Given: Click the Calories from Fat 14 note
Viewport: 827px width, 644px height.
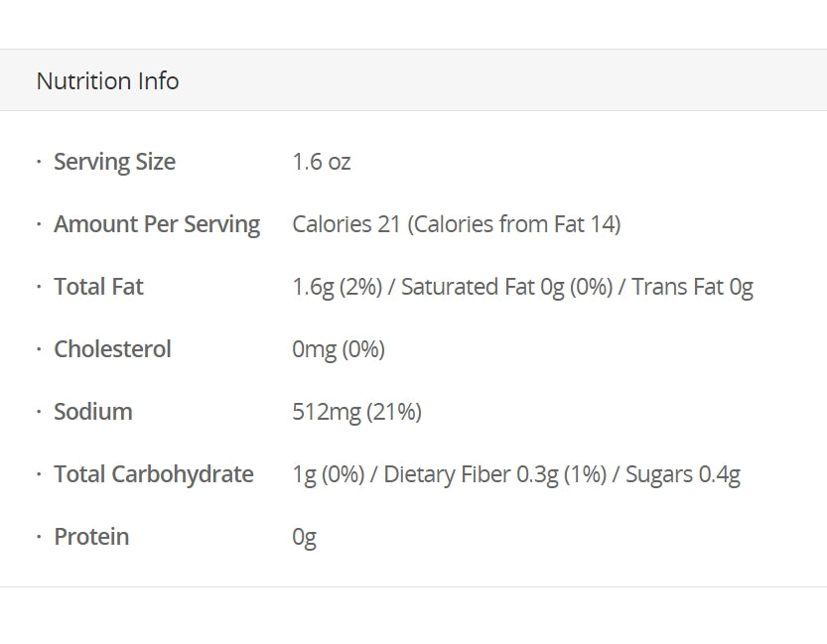Looking at the screenshot, I should [x=513, y=224].
